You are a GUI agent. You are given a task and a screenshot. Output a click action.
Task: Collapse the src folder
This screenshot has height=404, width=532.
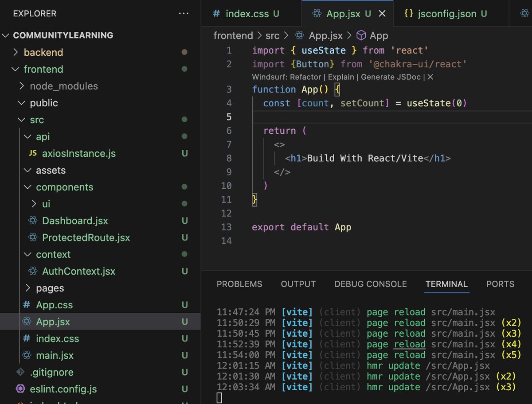coord(22,120)
